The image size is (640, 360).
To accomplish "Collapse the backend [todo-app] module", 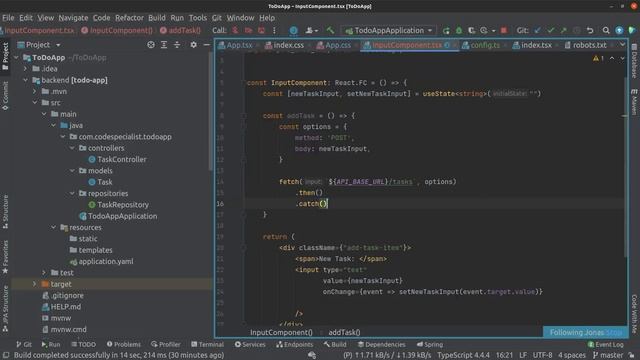I will coord(25,80).
